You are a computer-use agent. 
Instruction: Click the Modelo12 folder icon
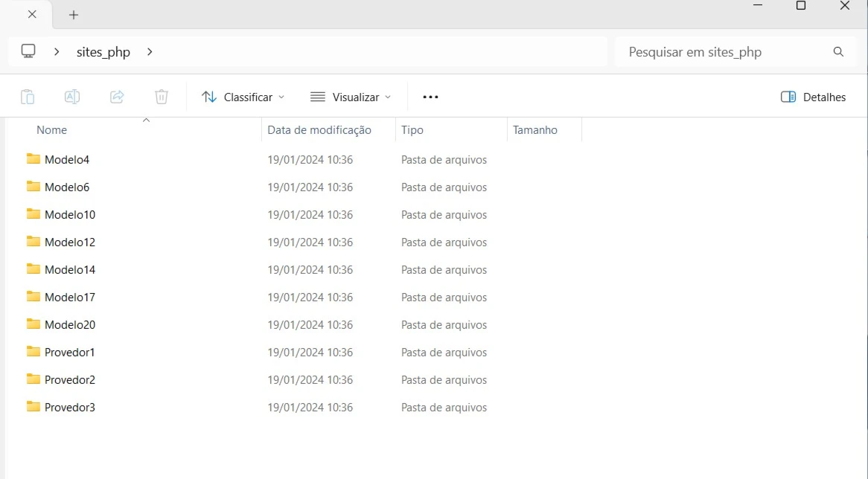pyautogui.click(x=33, y=241)
